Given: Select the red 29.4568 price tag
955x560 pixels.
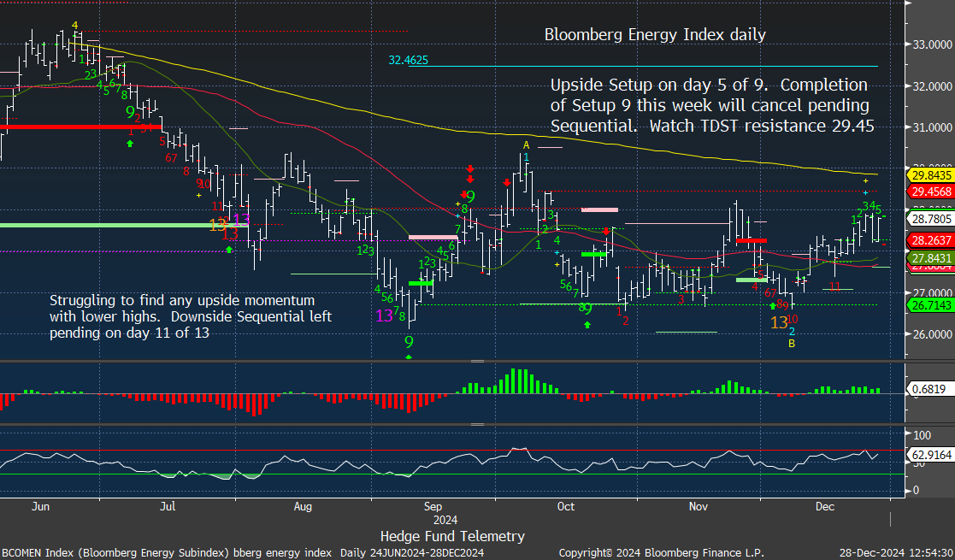Looking at the screenshot, I should click(x=931, y=192).
